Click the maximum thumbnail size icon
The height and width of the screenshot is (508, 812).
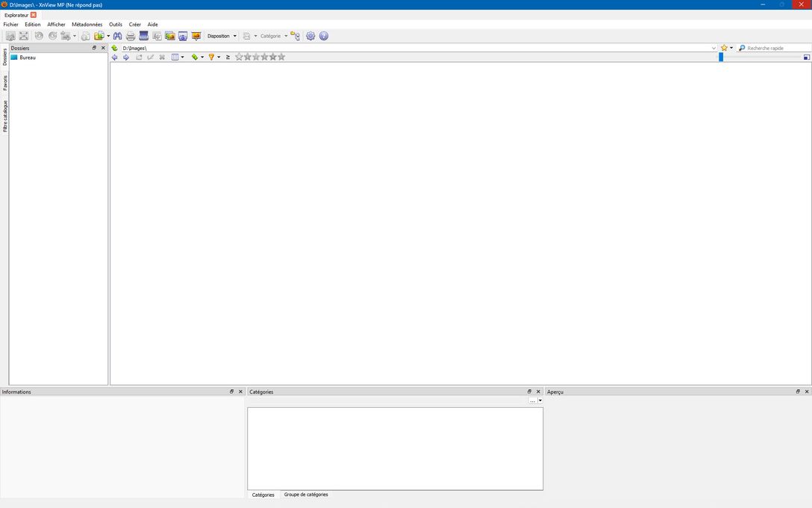(x=806, y=57)
